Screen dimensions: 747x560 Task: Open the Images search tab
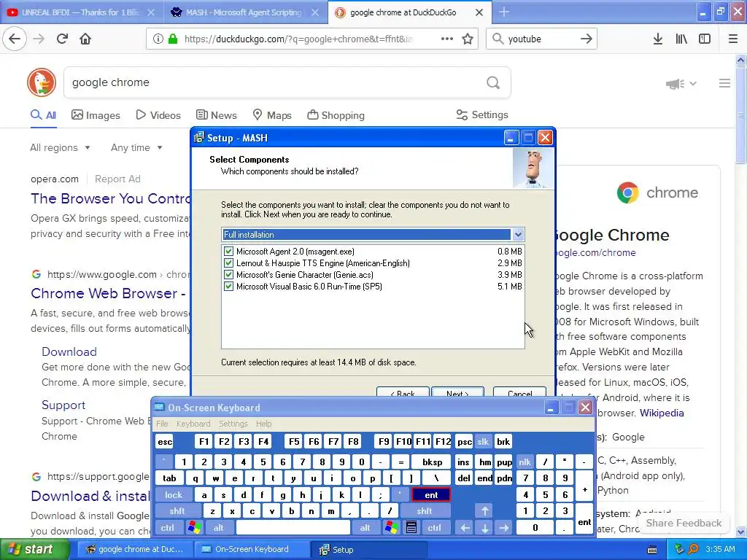coord(96,115)
